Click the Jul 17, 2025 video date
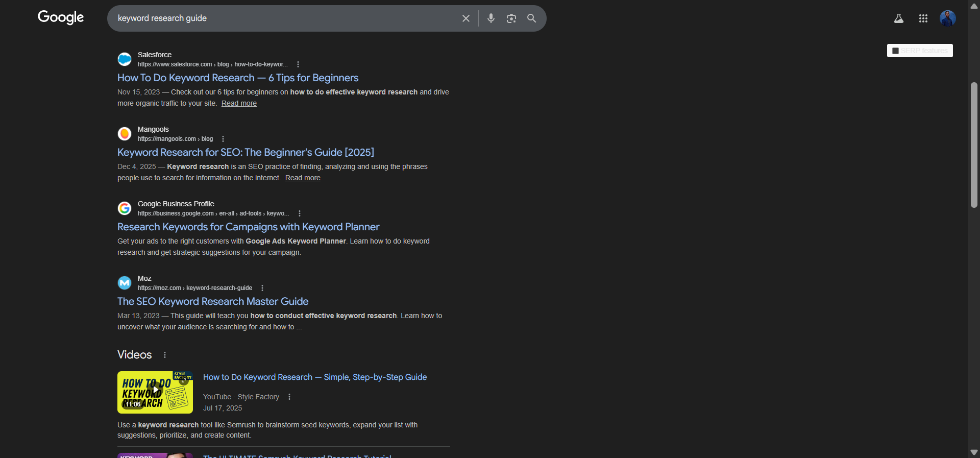This screenshot has width=980, height=458. [x=223, y=408]
